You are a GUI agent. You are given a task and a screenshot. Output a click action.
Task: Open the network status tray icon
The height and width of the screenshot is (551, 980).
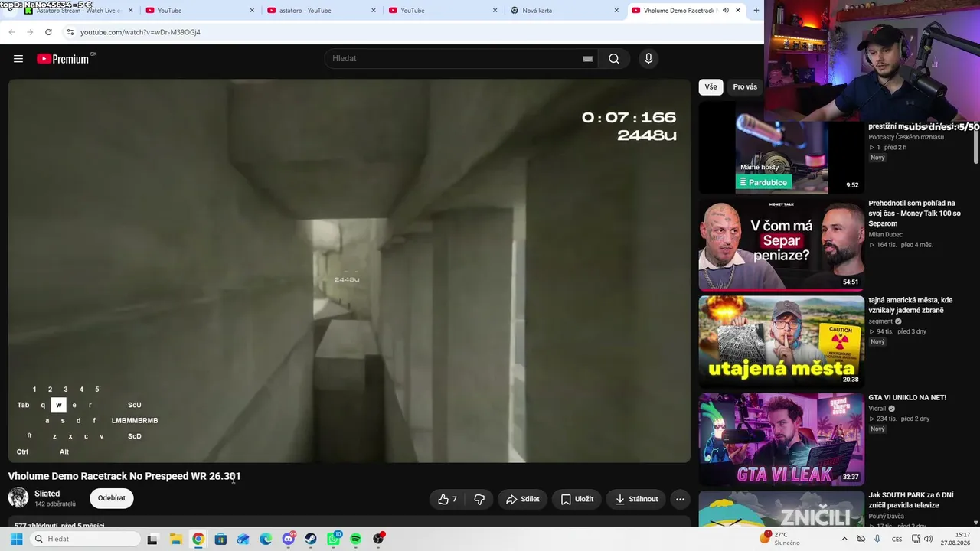(x=914, y=539)
